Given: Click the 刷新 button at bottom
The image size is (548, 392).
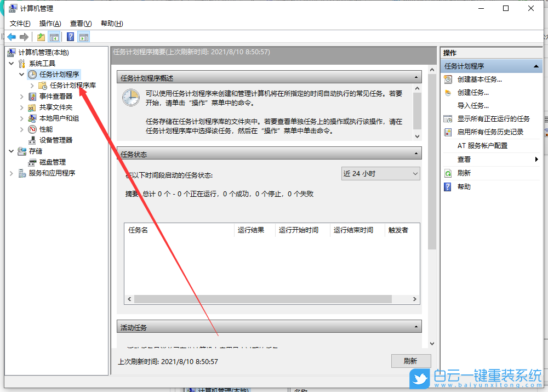Looking at the screenshot, I should coord(410,361).
